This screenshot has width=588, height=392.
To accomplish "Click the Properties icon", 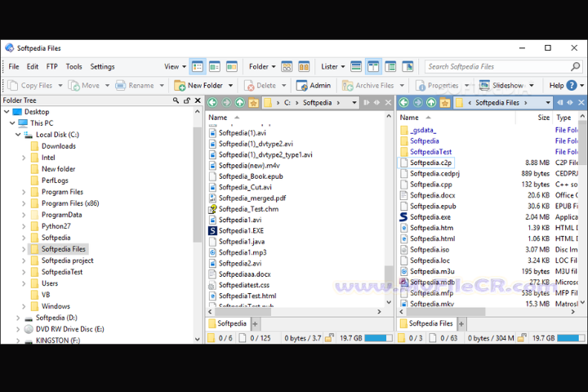I will coord(421,86).
